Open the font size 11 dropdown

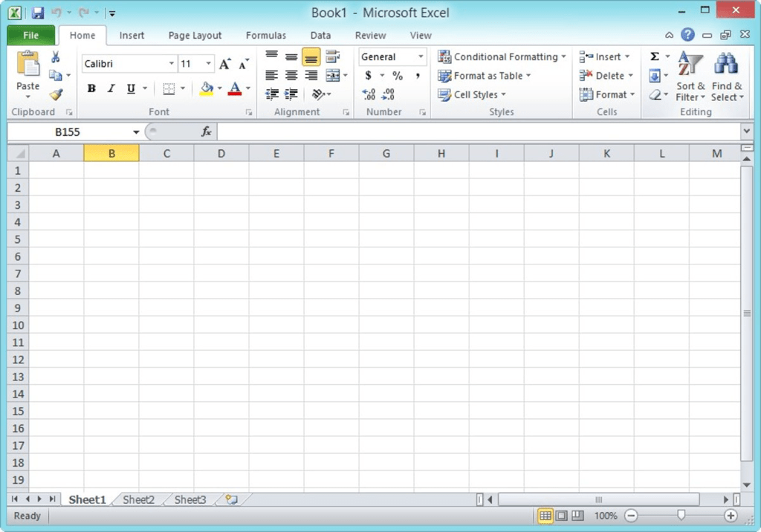(209, 64)
